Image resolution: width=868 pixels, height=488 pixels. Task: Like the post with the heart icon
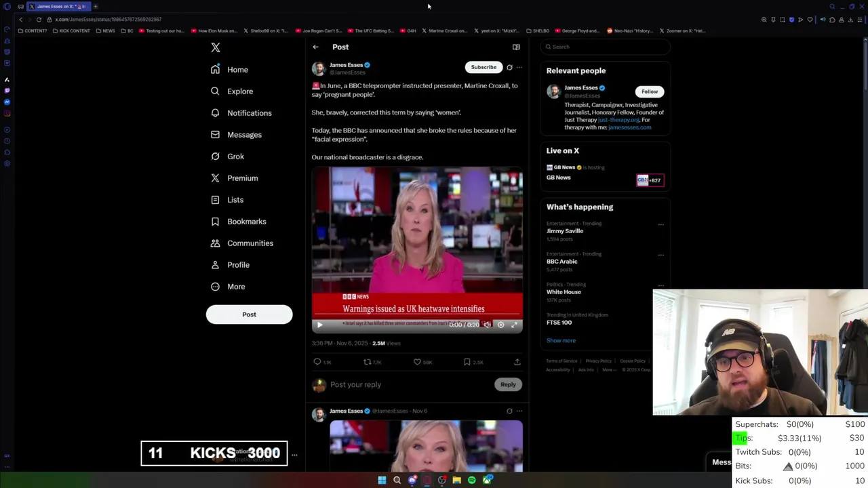417,362
